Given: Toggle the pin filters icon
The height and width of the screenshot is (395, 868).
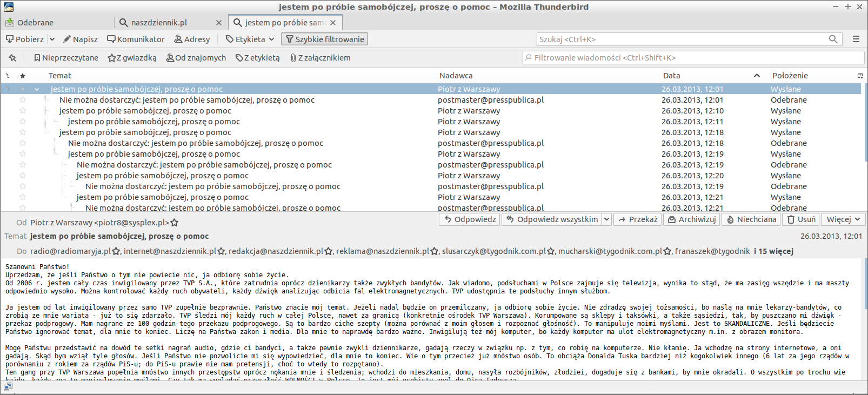Looking at the screenshot, I should 12,58.
